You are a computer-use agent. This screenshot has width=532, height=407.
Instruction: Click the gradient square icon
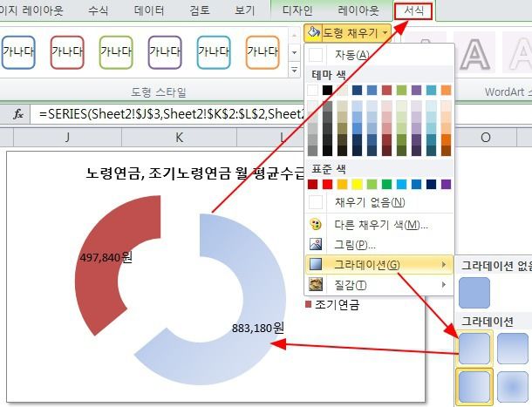click(316, 265)
